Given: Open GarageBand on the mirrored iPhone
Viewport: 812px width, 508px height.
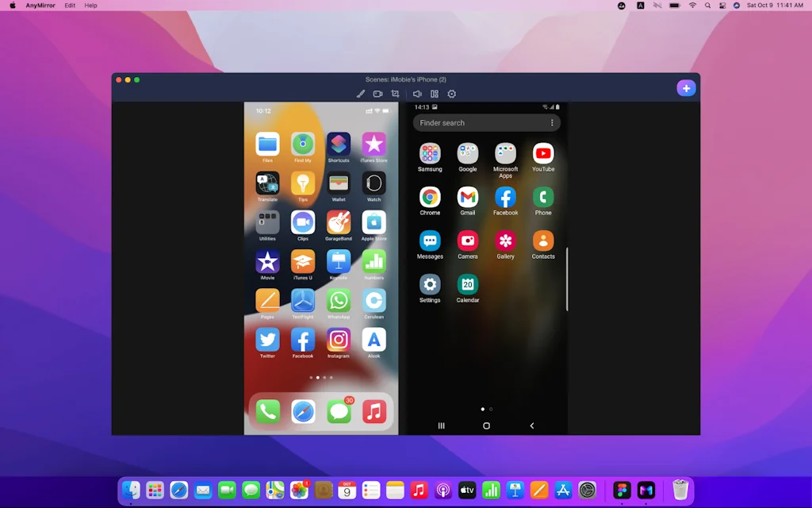Looking at the screenshot, I should (x=339, y=224).
